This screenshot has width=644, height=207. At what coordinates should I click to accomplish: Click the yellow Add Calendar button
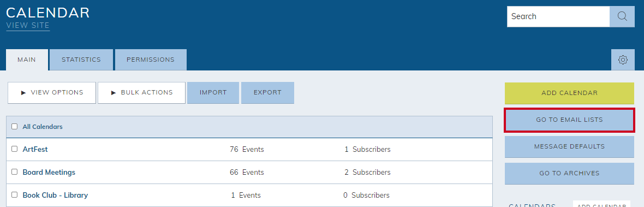tap(569, 93)
